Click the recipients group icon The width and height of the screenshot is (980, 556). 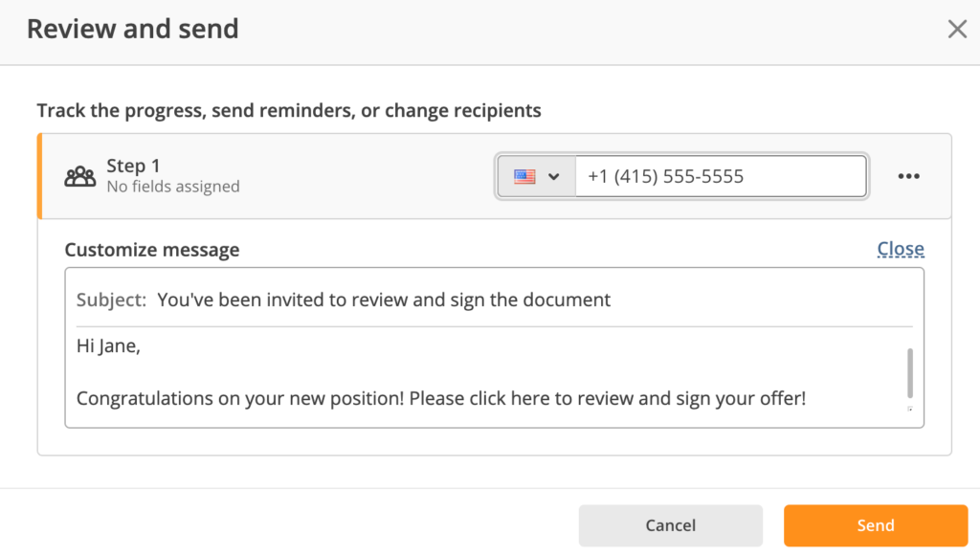[80, 176]
